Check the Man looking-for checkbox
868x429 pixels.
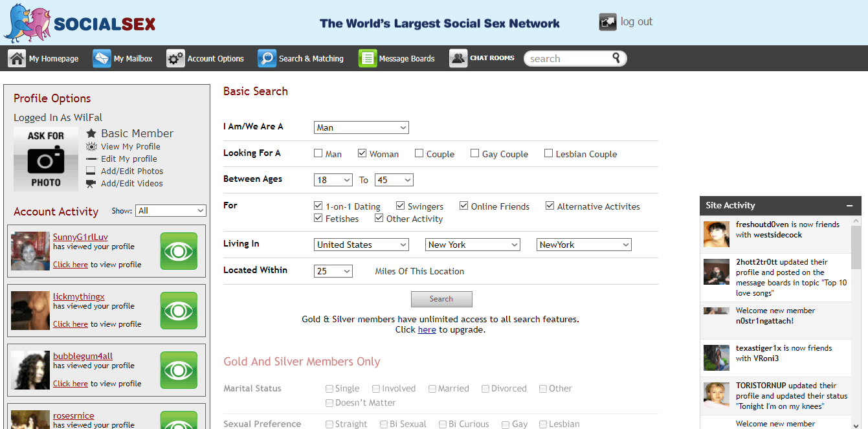pos(318,153)
